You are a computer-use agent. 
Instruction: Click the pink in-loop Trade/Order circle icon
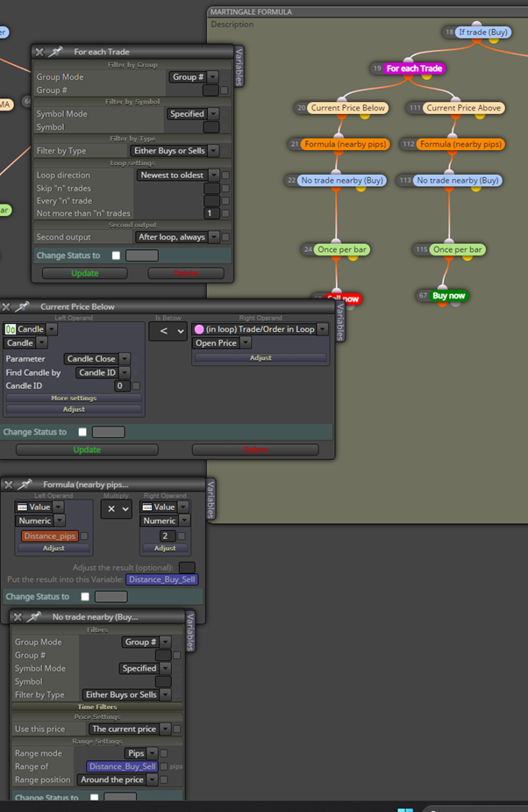tap(199, 329)
